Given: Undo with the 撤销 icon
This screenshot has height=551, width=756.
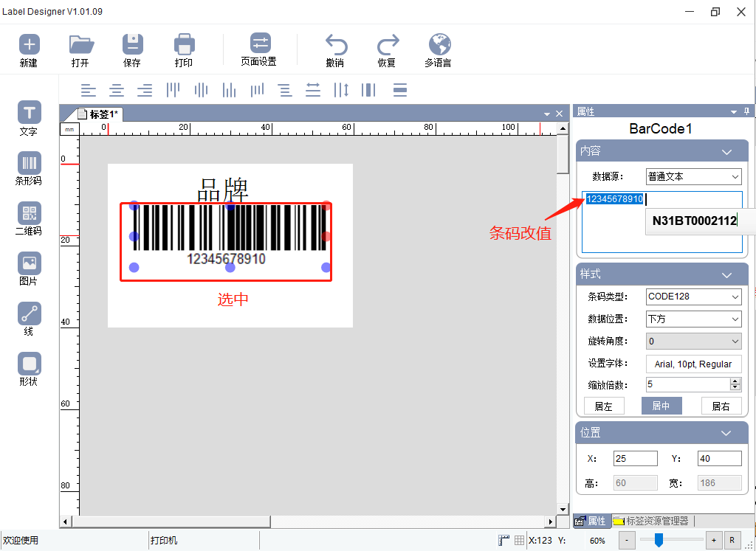Looking at the screenshot, I should (336, 45).
